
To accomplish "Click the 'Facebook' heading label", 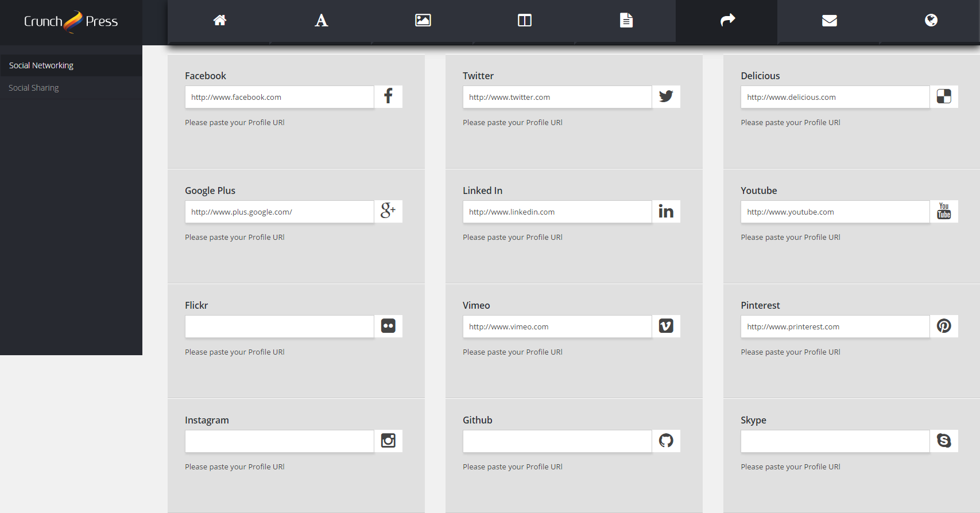I will pos(206,76).
